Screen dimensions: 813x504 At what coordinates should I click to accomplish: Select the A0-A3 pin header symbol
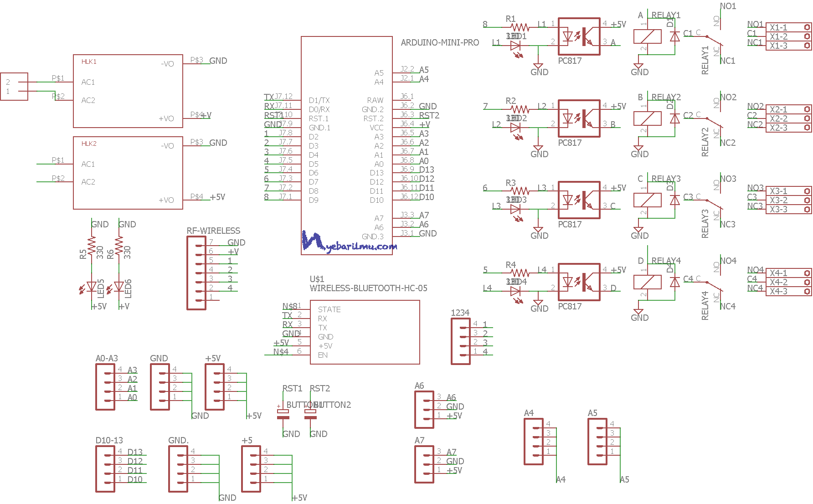[105, 387]
